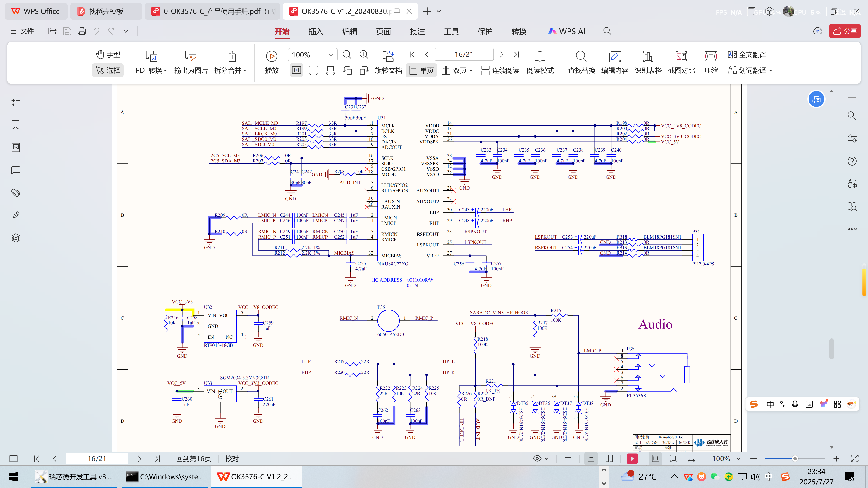Click the Print icon
Image resolution: width=868 pixels, height=488 pixels.
[x=82, y=31]
